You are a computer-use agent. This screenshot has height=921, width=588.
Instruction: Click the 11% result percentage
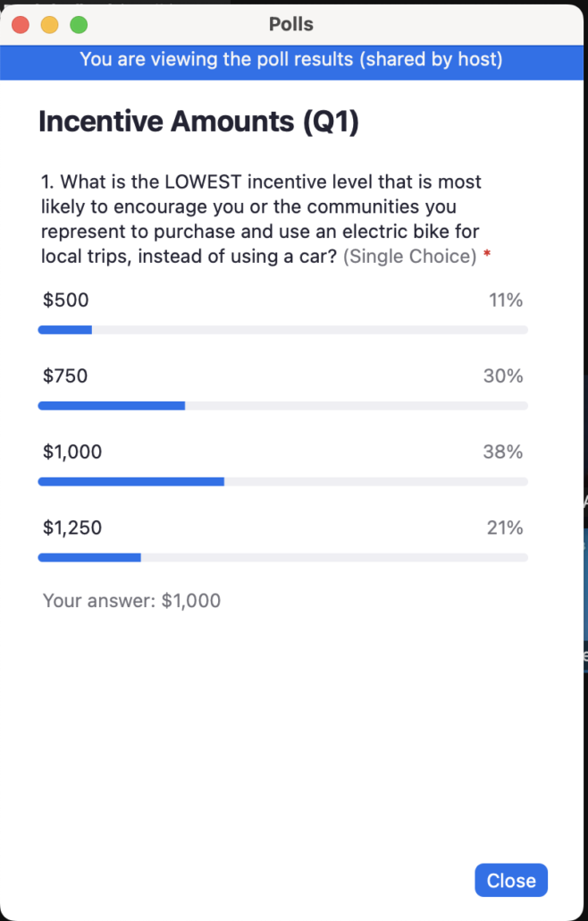[506, 300]
